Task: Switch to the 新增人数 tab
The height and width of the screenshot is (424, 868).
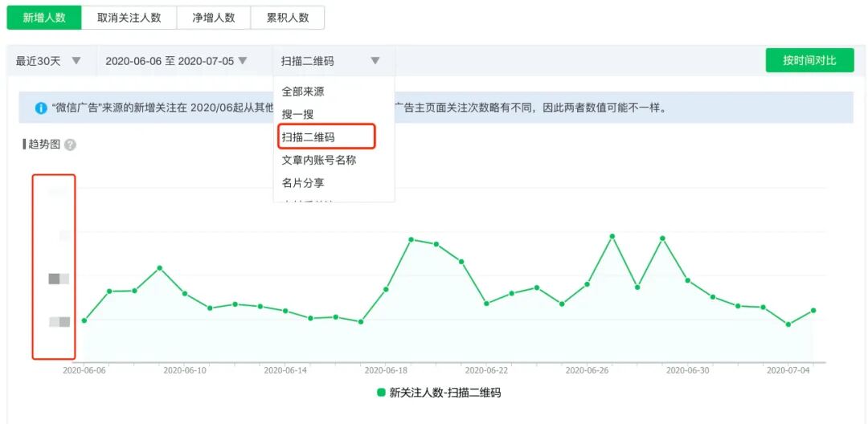Action: [44, 17]
